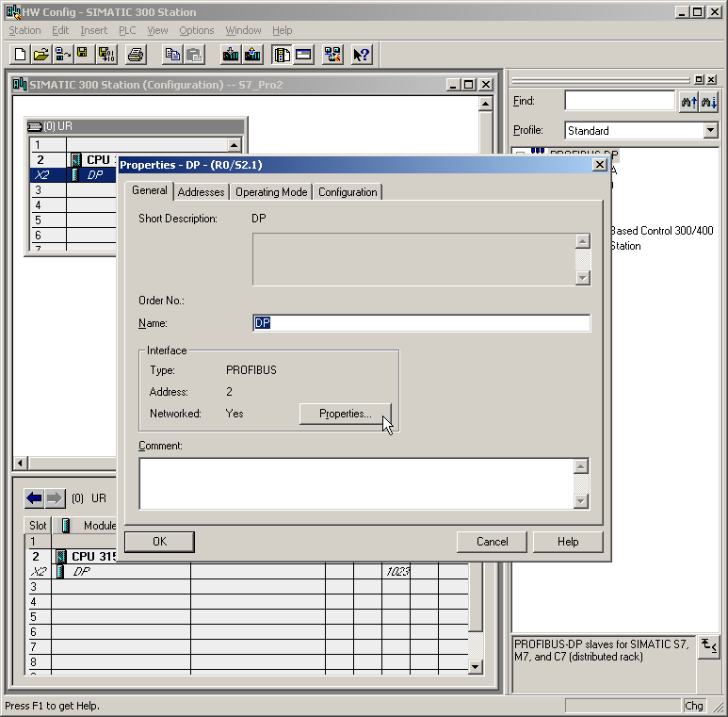Click the Open folder toolbar icon
The width and height of the screenshot is (728, 717).
(x=41, y=55)
